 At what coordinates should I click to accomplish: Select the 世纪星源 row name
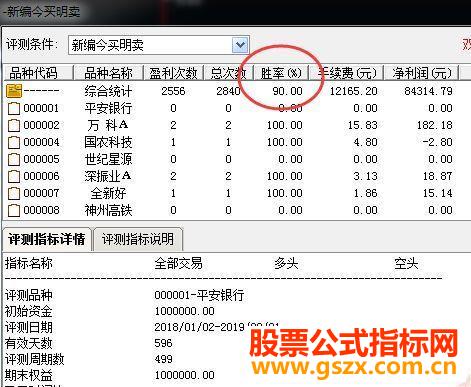click(x=108, y=159)
